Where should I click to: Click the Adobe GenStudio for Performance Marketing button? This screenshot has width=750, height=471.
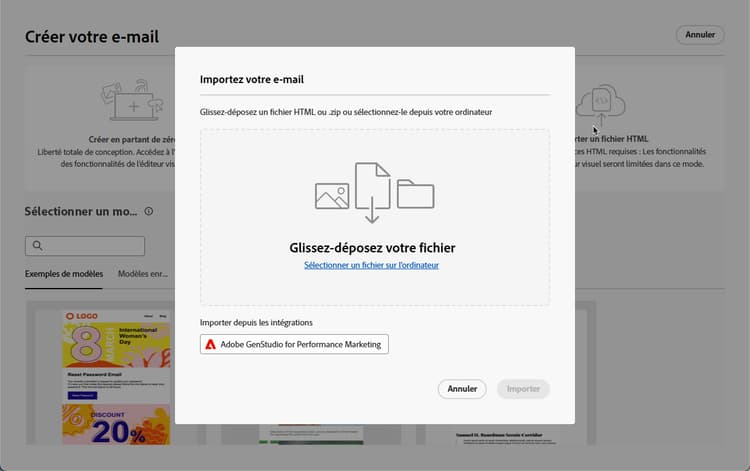point(294,344)
